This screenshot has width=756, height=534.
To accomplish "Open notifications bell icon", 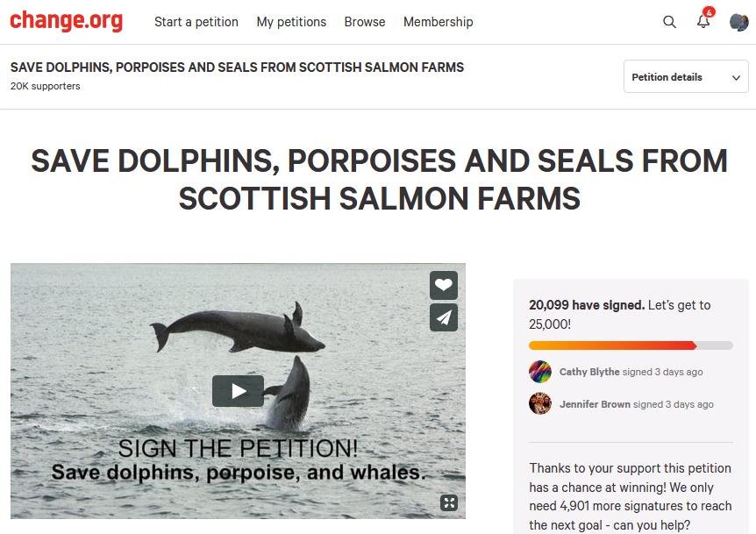I will tap(703, 21).
